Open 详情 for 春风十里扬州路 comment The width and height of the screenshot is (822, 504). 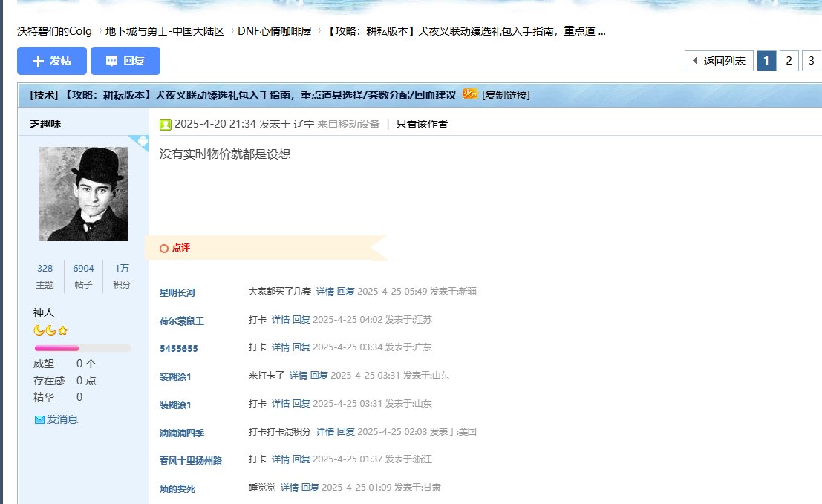[281, 459]
